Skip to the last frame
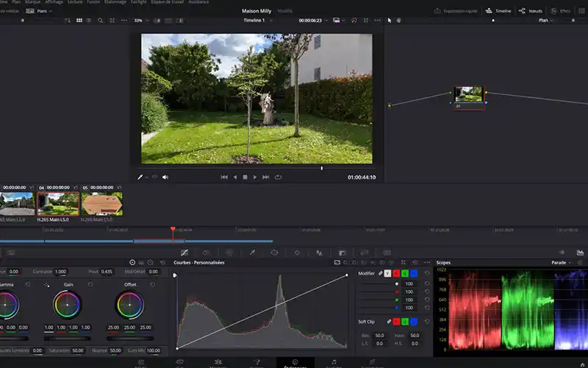The image size is (588, 368). (265, 177)
